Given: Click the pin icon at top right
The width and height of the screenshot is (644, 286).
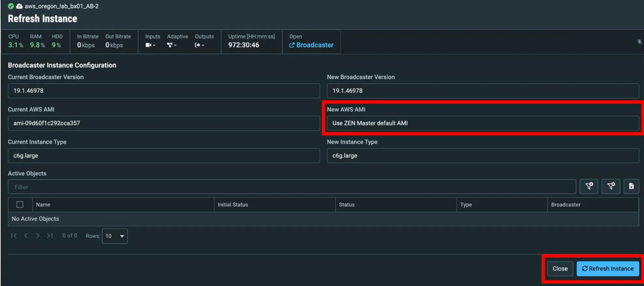Looking at the screenshot, I should pos(639,42).
